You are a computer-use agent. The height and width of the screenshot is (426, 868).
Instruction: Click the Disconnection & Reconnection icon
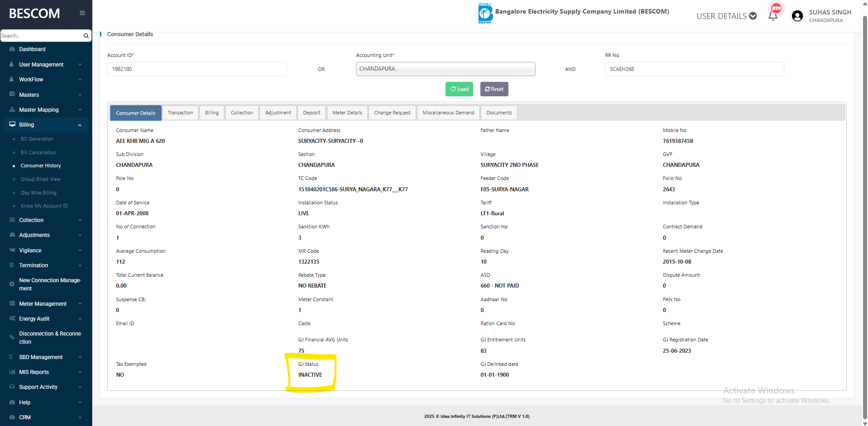(12, 338)
